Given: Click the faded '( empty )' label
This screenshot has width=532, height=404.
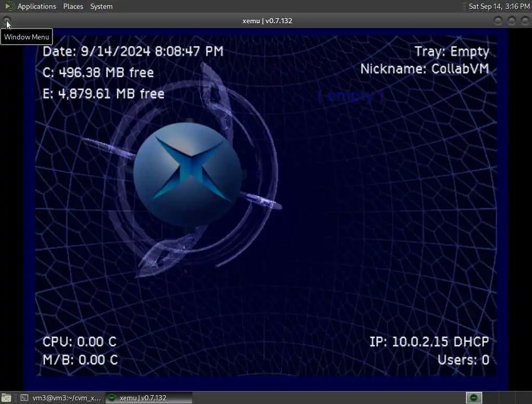Looking at the screenshot, I should pyautogui.click(x=351, y=97).
